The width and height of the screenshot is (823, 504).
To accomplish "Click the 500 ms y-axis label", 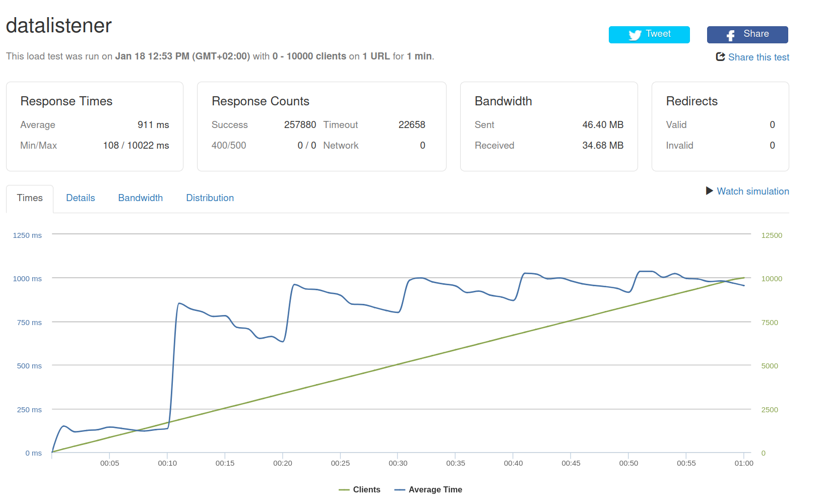I will 29,366.
